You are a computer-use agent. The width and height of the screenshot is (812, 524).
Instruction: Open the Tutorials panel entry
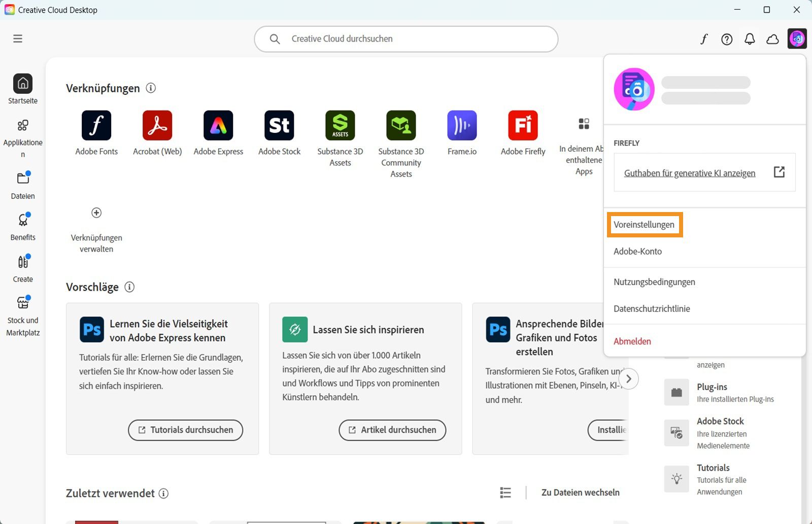[705, 479]
